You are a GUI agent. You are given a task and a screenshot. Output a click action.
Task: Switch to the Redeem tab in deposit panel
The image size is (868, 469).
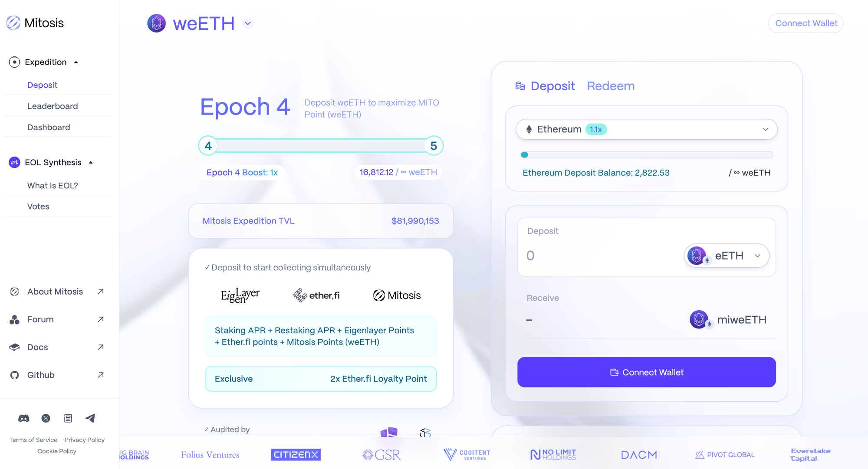(611, 85)
